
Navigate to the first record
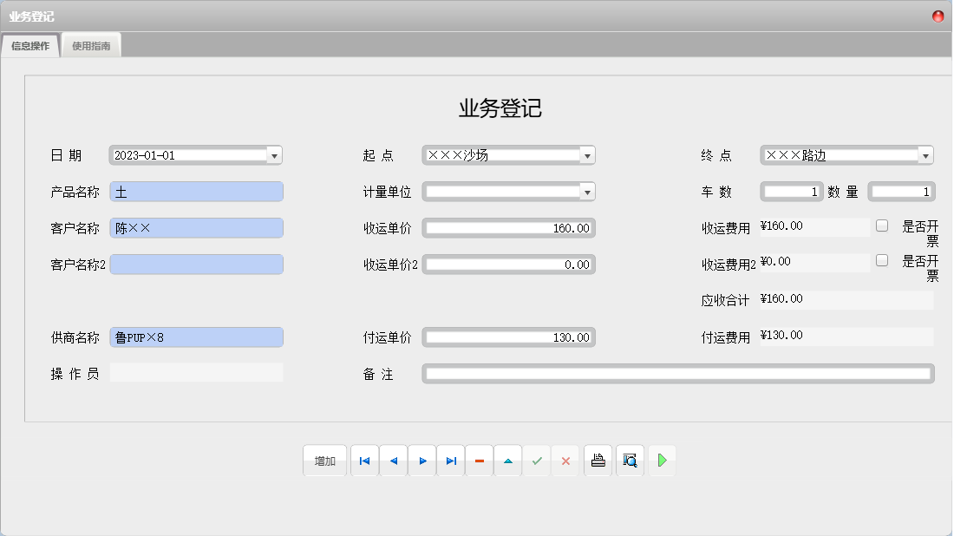[x=364, y=461]
